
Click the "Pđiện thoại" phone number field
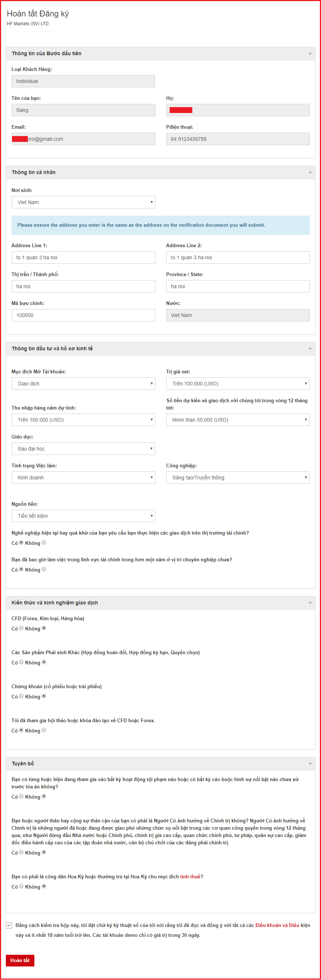(x=238, y=139)
